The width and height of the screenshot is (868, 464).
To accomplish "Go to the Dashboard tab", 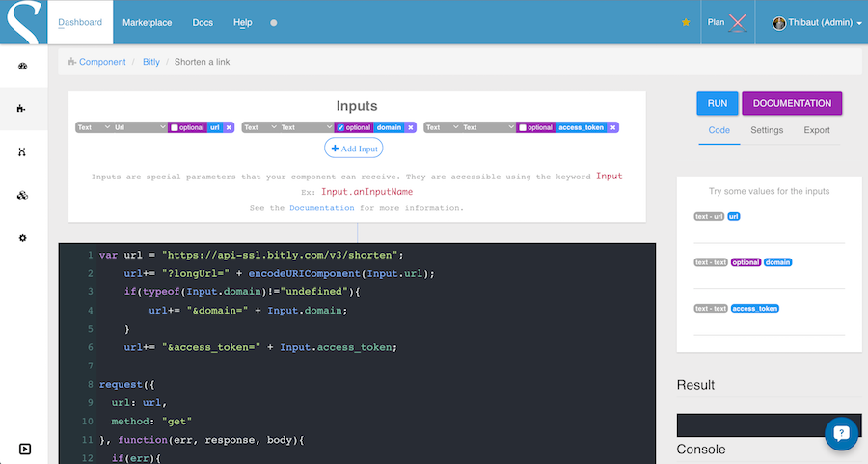I will [x=80, y=23].
